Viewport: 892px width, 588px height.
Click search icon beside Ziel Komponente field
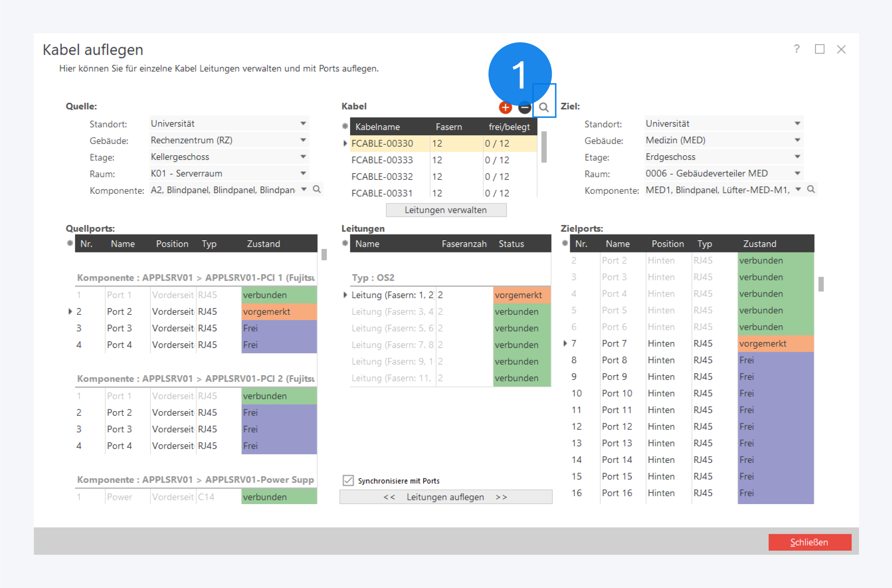[811, 189]
